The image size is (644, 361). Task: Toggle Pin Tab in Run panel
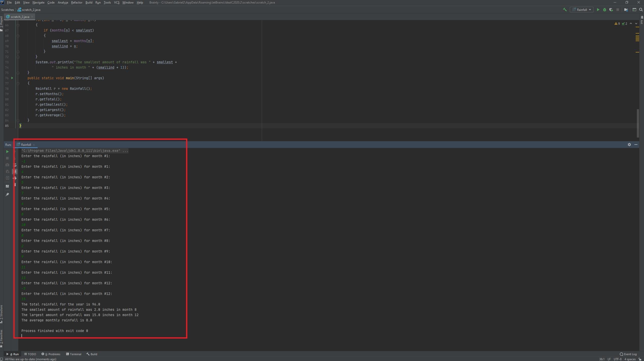[x=7, y=195]
